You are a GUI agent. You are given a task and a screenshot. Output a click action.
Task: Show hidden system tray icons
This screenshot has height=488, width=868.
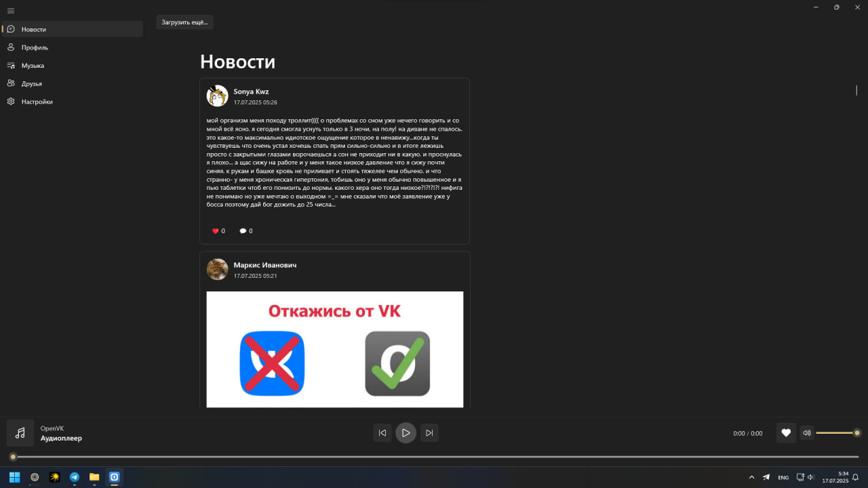click(751, 477)
